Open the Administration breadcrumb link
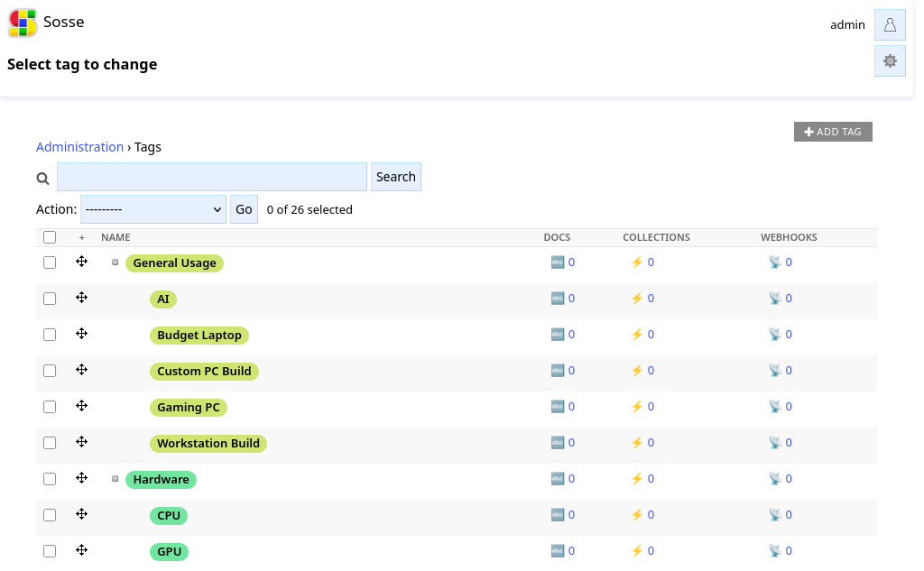 point(79,147)
